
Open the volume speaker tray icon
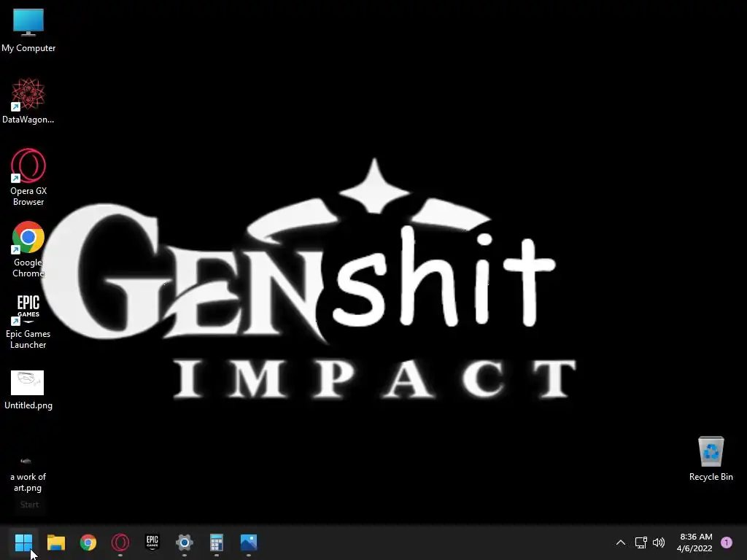pos(659,542)
